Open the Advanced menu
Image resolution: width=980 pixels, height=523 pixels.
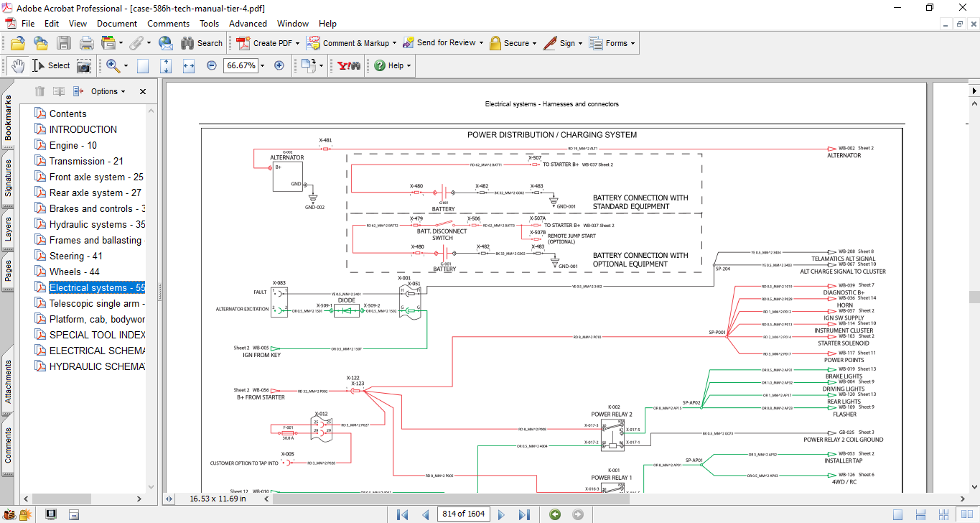(248, 24)
